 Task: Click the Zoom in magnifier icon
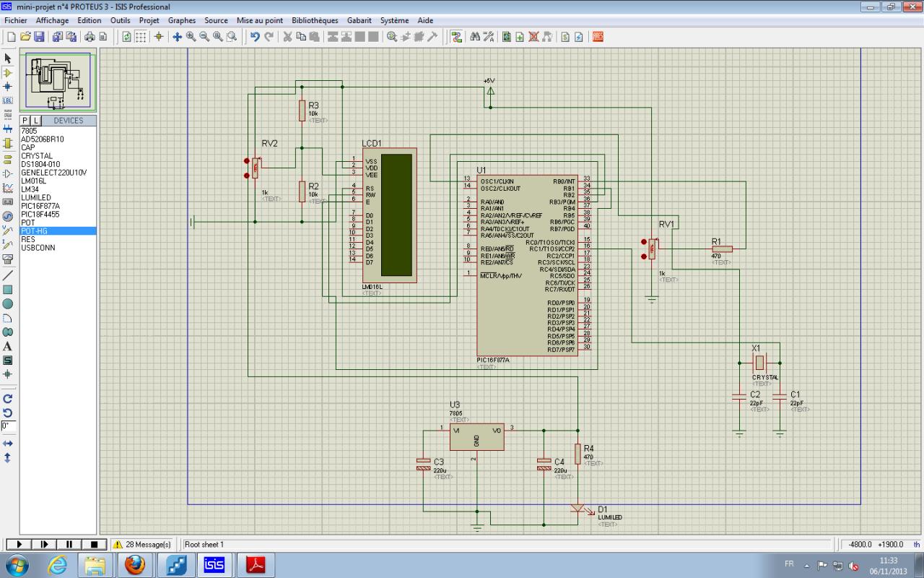(191, 37)
